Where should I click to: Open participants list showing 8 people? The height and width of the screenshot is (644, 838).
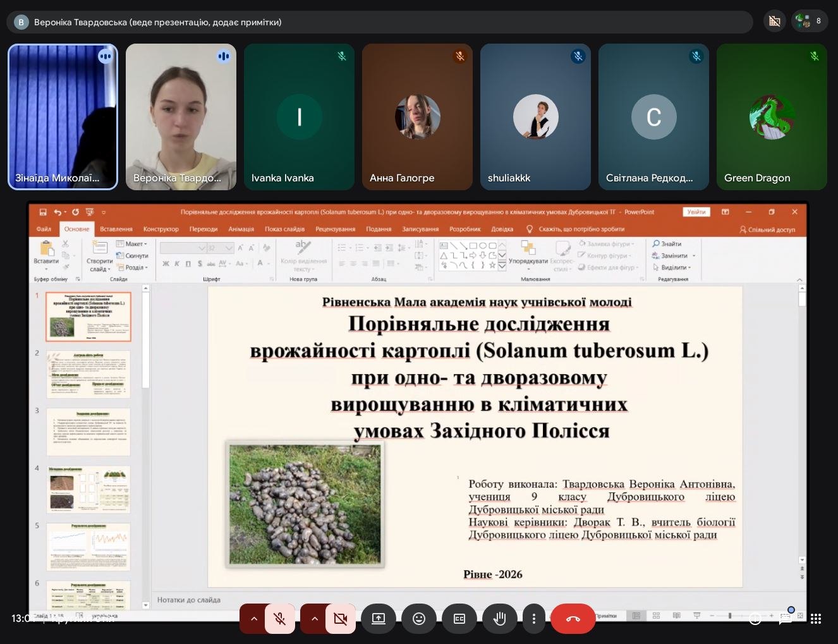809,21
